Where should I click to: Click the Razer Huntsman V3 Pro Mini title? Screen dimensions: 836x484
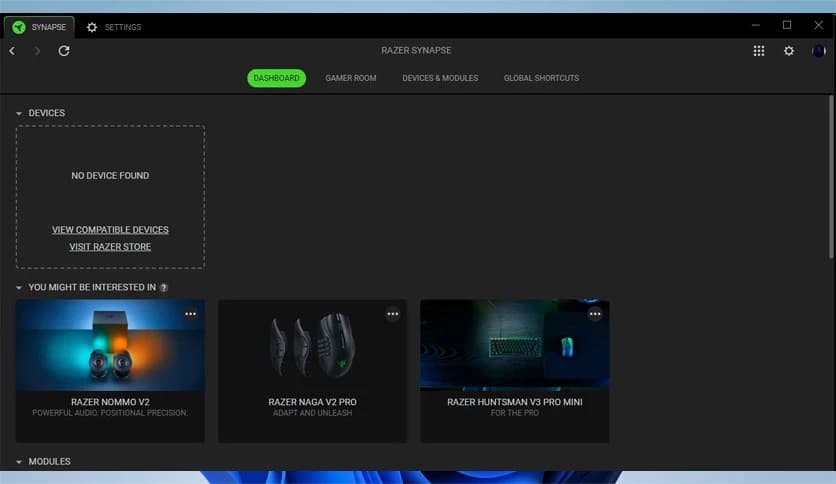pyautogui.click(x=515, y=402)
